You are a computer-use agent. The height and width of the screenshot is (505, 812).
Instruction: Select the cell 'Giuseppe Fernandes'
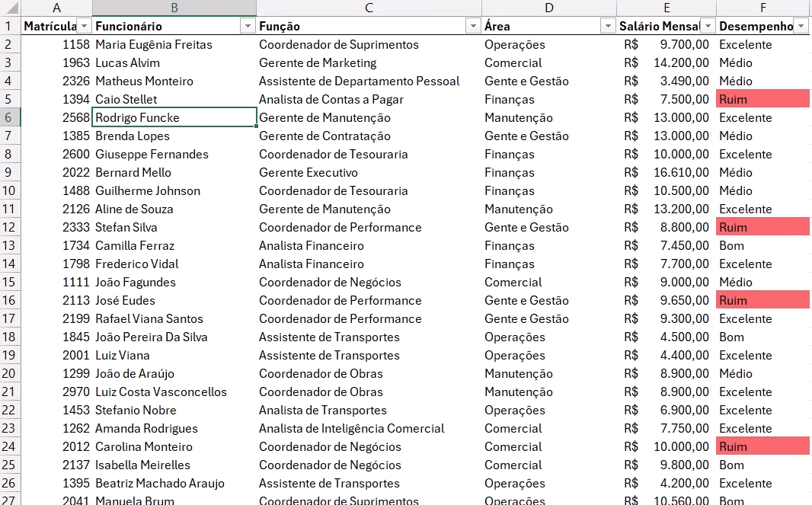[x=174, y=155]
